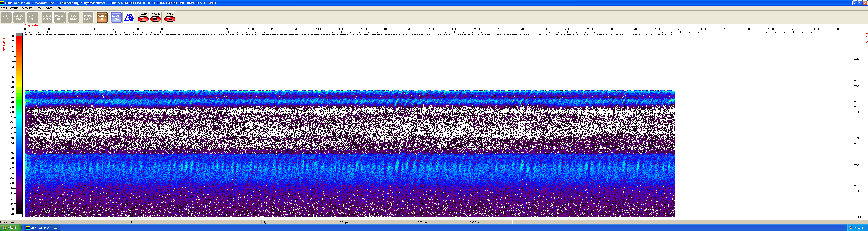
Task: Open CONFIG DTX from the toolbar
Action: point(19,18)
